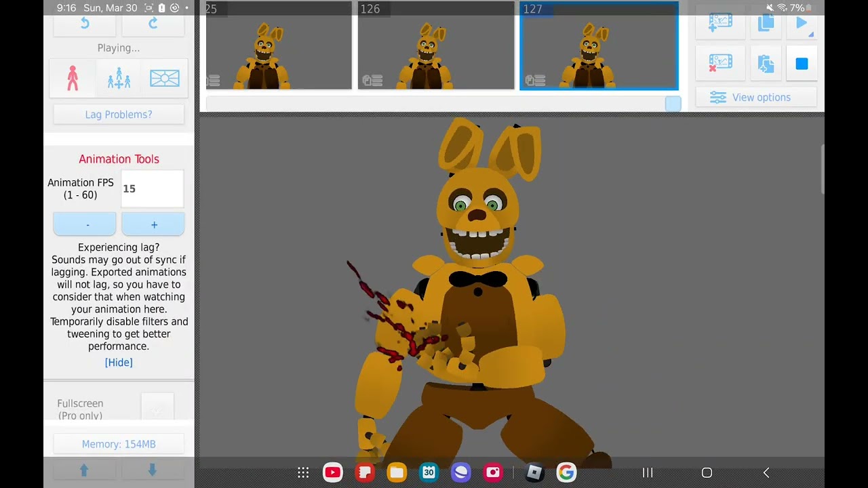Tap the Android home navigation button
This screenshot has width=868, height=488.
[707, 472]
